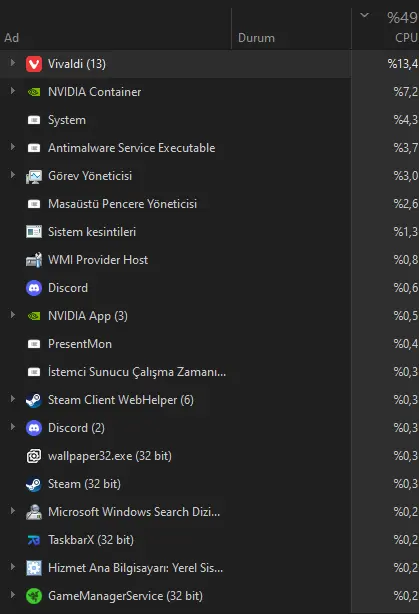
Task: Click WMI Provider Host's %0,8 value
Action: coord(406,260)
